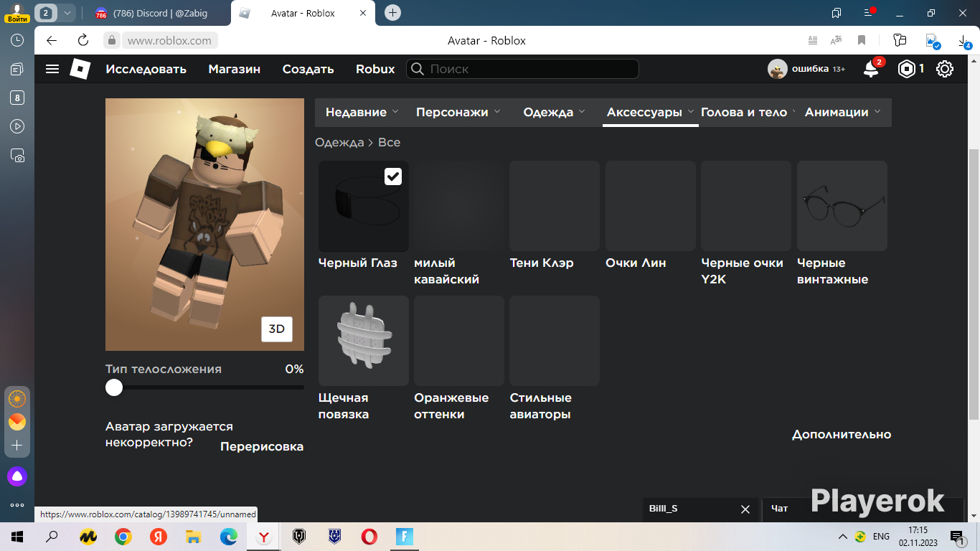
Task: Click the Перерисовка redraw link
Action: [262, 446]
